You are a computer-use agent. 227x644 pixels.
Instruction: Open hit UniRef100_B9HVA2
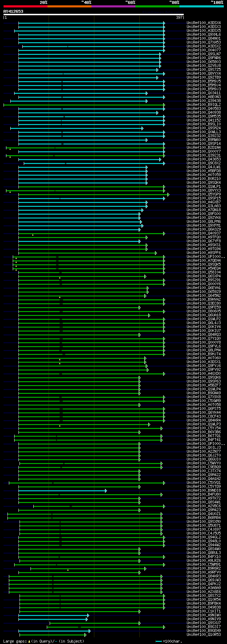[204, 300]
